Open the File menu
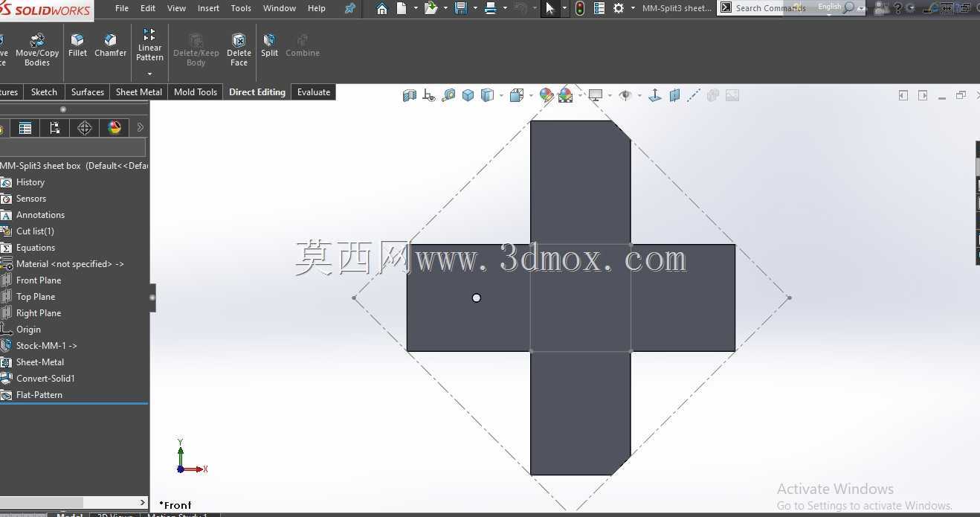 [x=122, y=8]
